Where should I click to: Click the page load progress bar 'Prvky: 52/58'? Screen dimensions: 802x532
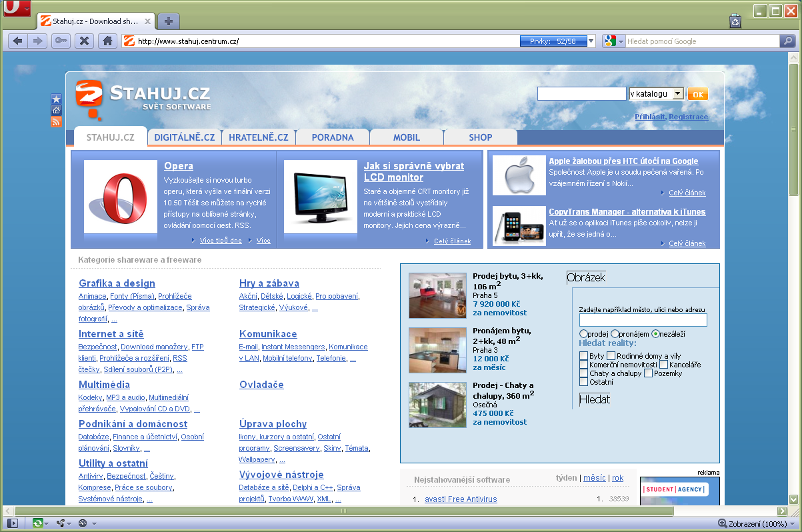553,41
